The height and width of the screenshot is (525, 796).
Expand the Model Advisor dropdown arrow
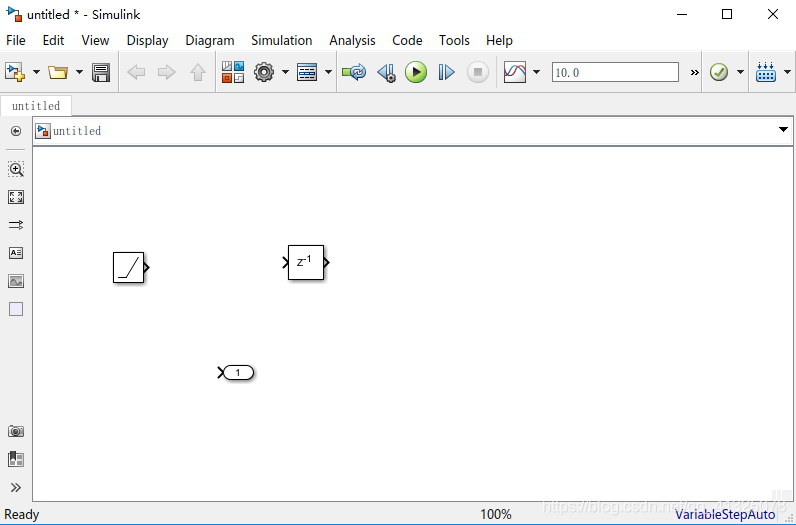740,72
